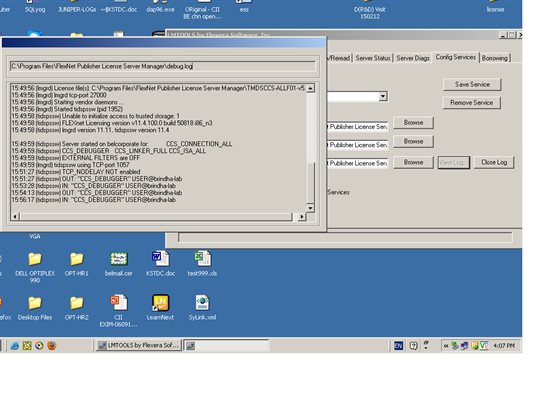The width and height of the screenshot is (550, 412).
Task: Open the Server Diags tab
Action: click(413, 58)
